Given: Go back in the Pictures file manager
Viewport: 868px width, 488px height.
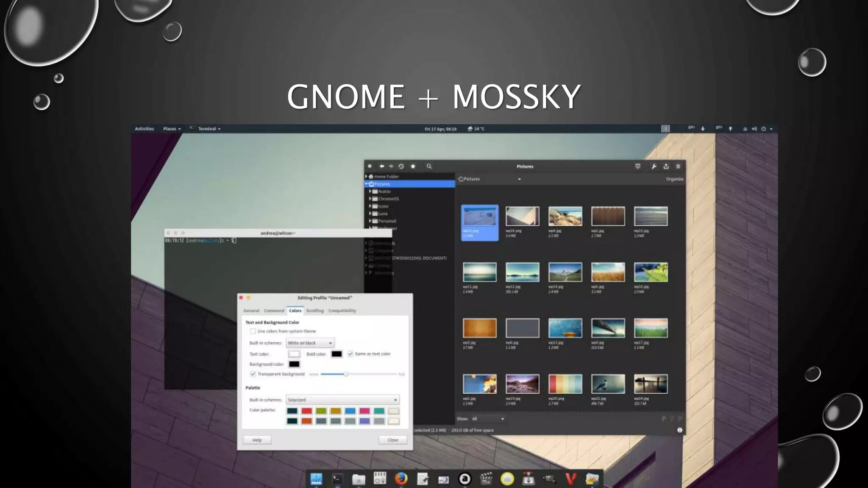Looking at the screenshot, I should (x=382, y=166).
